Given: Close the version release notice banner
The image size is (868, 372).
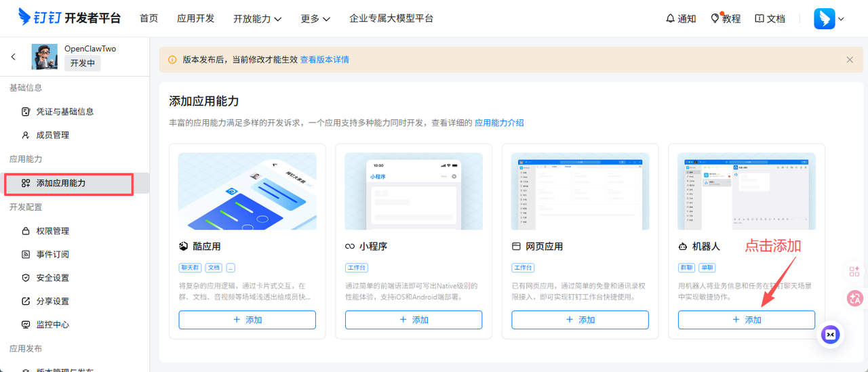Looking at the screenshot, I should 850,60.
